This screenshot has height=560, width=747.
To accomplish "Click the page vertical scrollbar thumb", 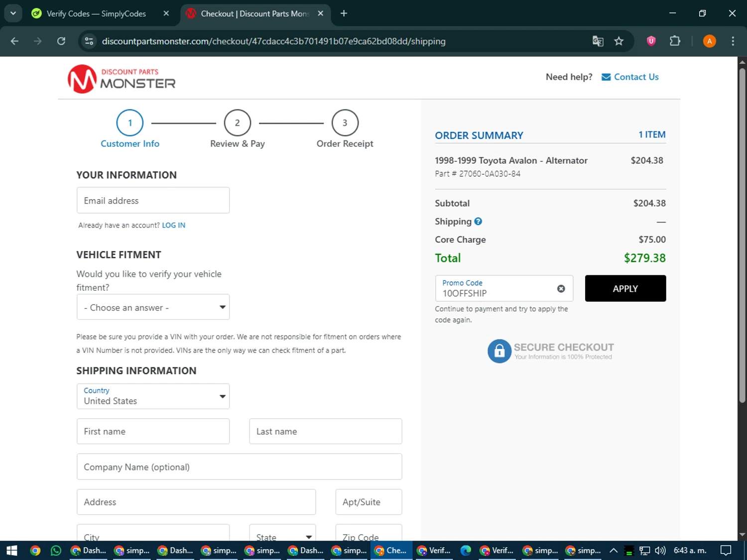I will [742, 236].
